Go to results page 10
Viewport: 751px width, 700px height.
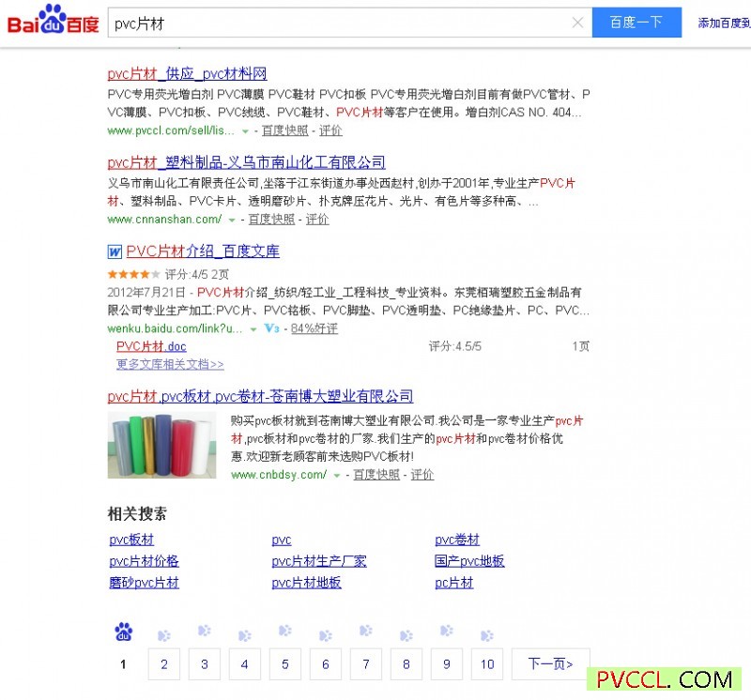(487, 664)
